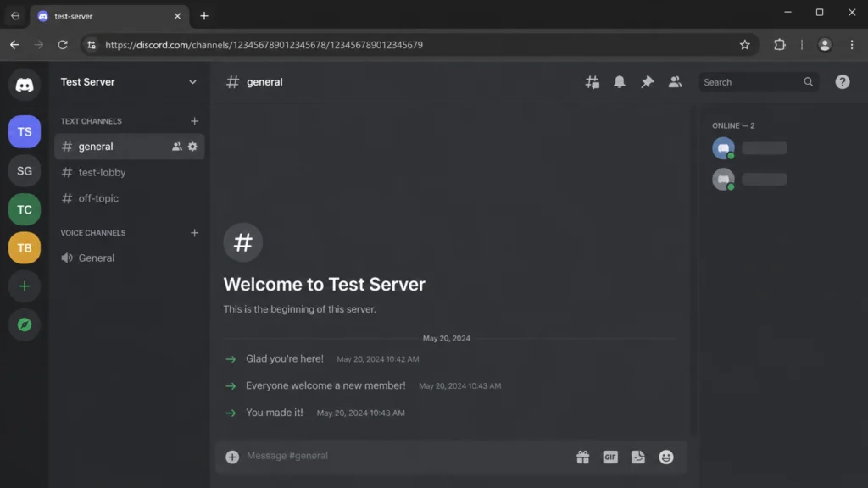
Task: Create invite for general channel
Action: tap(176, 147)
